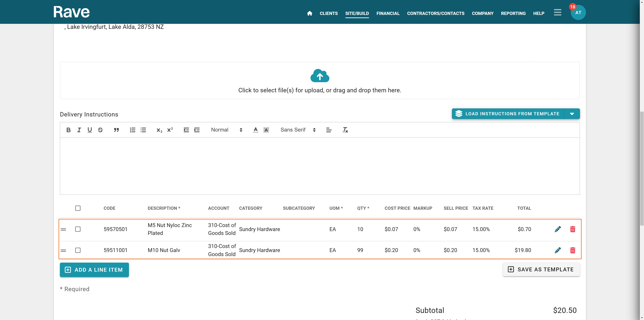The width and height of the screenshot is (644, 320).
Task: Click Add a Line Item button
Action: click(94, 270)
